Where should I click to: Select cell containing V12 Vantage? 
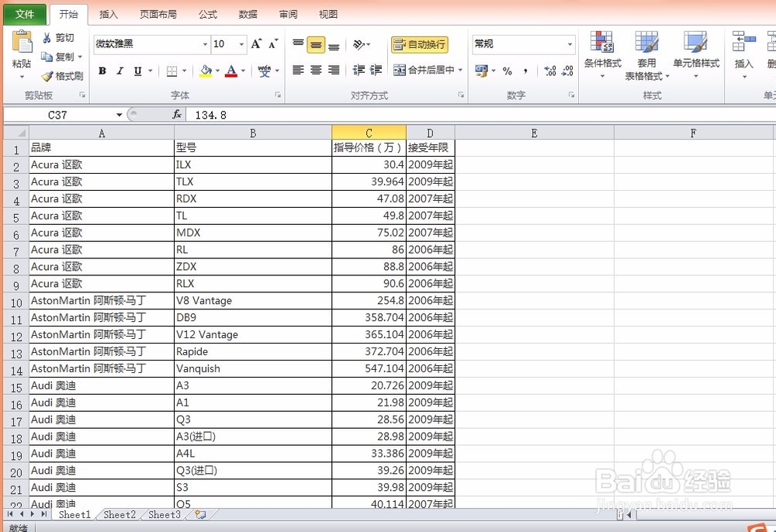tap(253, 335)
